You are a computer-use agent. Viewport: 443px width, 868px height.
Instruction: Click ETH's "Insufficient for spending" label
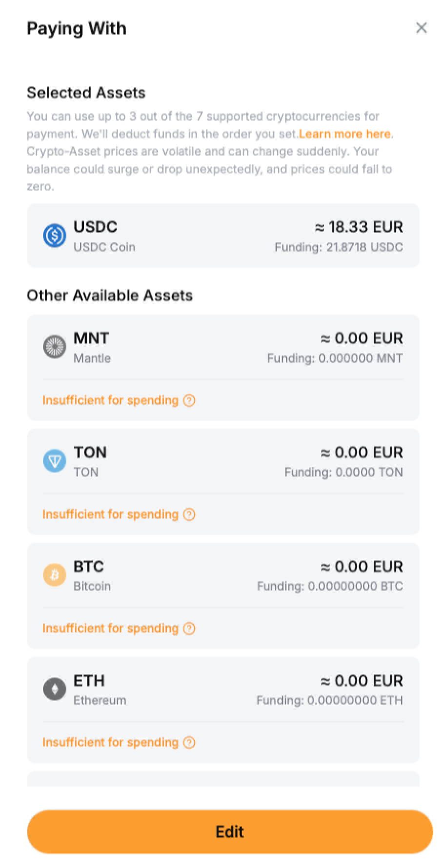tap(110, 743)
